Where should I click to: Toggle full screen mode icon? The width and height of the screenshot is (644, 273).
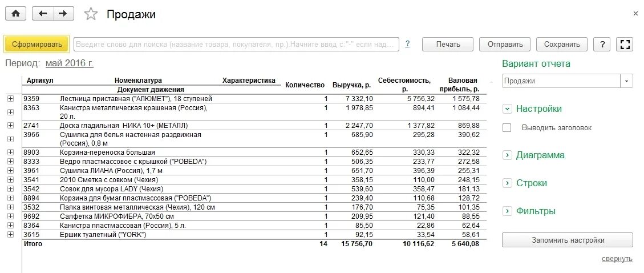pyautogui.click(x=625, y=45)
